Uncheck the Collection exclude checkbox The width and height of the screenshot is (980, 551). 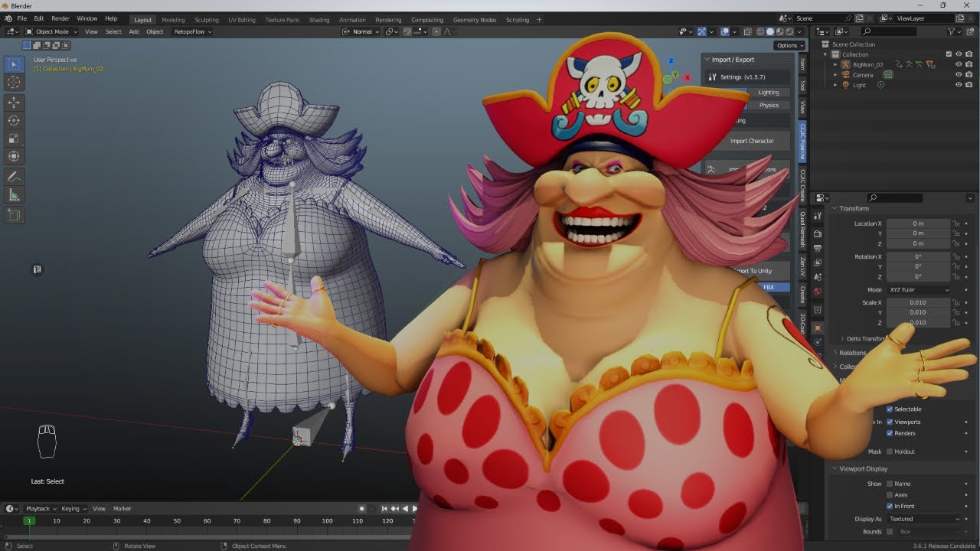949,54
